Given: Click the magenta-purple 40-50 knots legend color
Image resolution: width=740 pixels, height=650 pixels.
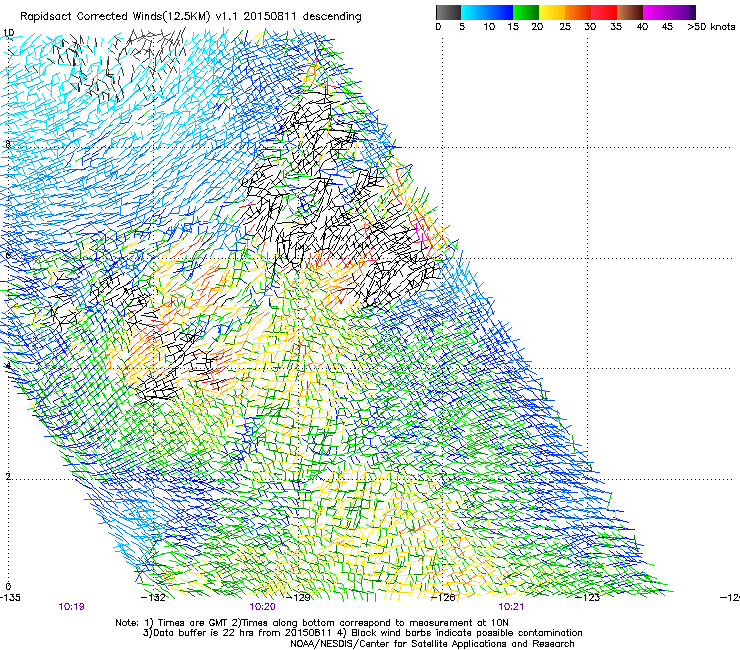Looking at the screenshot, I should (x=669, y=12).
